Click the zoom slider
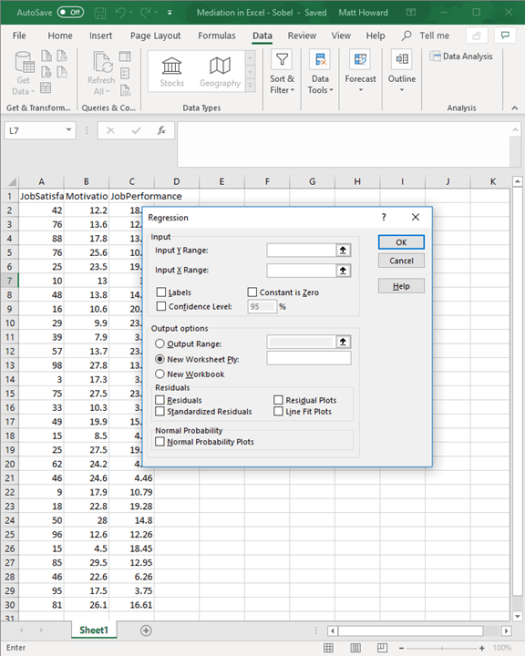Screen dimensions: 525x656 click(x=442, y=648)
